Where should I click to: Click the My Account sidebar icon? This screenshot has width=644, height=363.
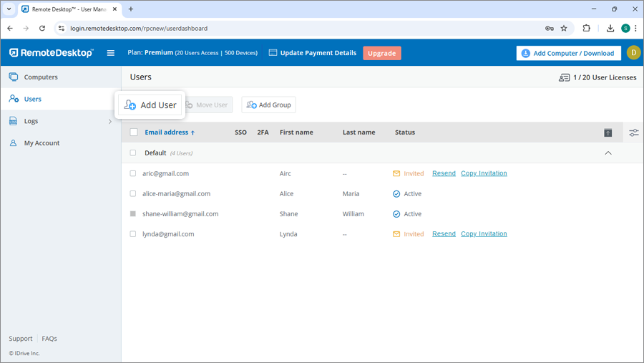(13, 143)
